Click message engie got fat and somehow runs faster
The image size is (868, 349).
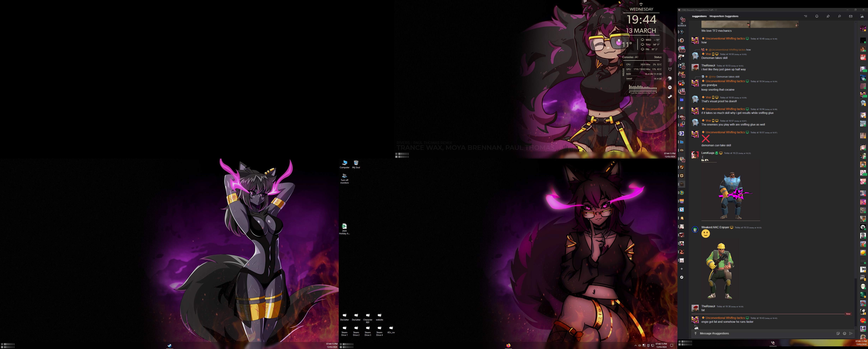tap(727, 322)
